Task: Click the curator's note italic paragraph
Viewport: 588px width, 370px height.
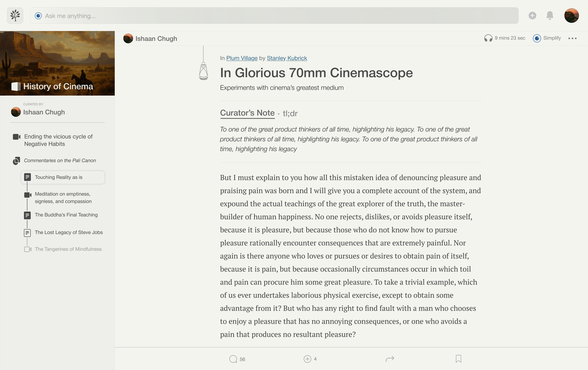Action: [349, 139]
